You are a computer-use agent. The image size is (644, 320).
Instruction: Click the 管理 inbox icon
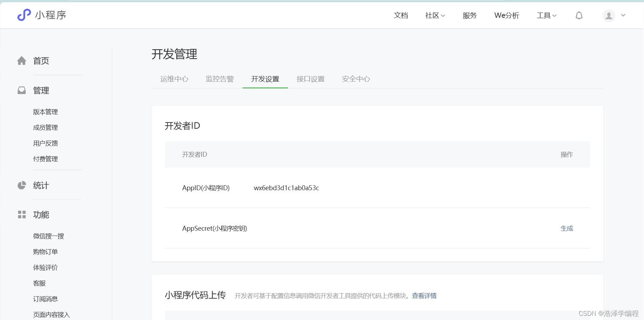tap(22, 90)
